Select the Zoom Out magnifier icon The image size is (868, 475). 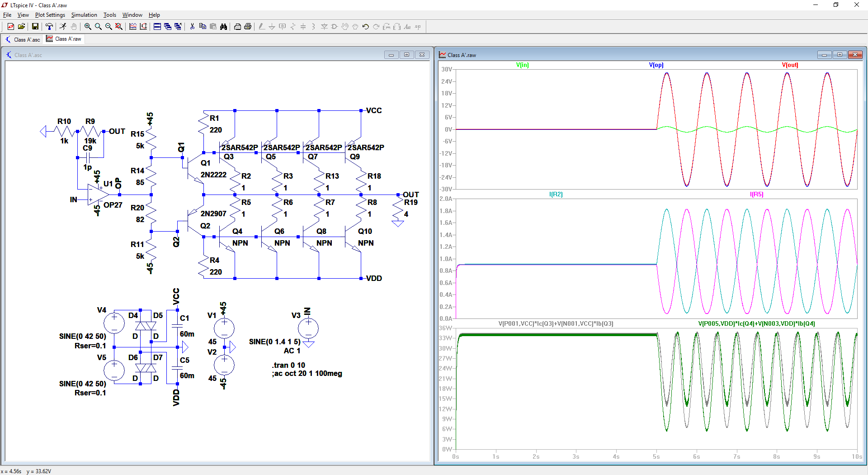coord(108,27)
